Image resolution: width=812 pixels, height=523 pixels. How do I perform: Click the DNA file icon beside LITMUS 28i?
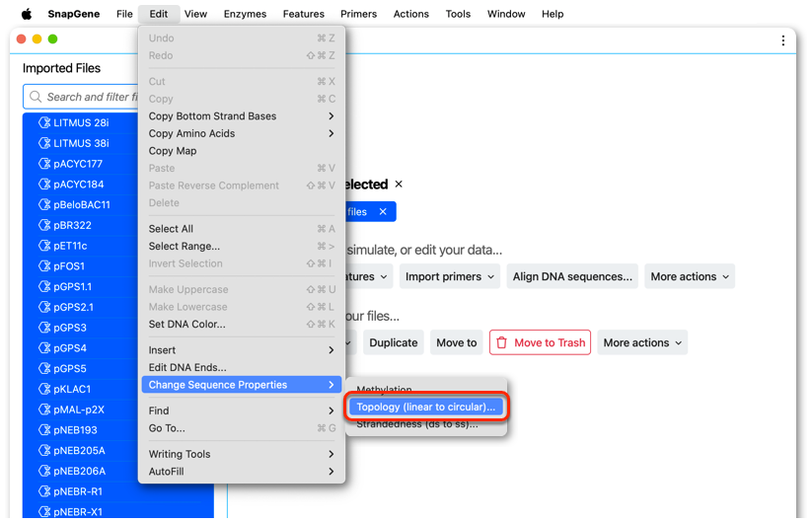[x=44, y=122]
